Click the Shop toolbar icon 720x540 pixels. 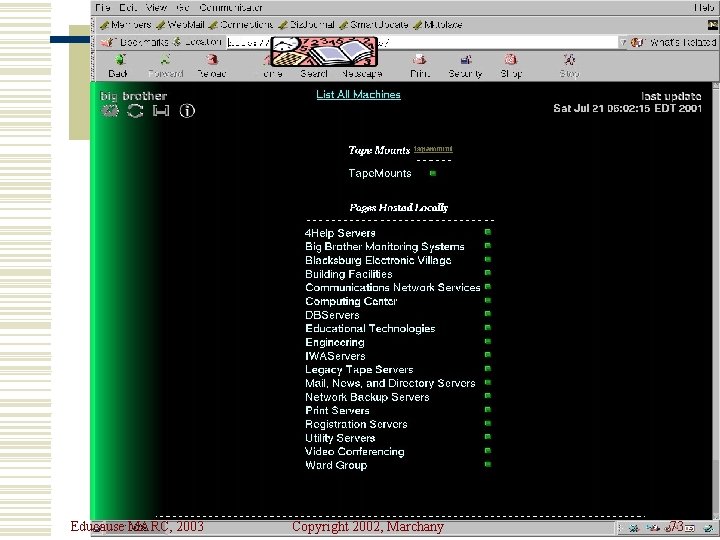pyautogui.click(x=511, y=65)
